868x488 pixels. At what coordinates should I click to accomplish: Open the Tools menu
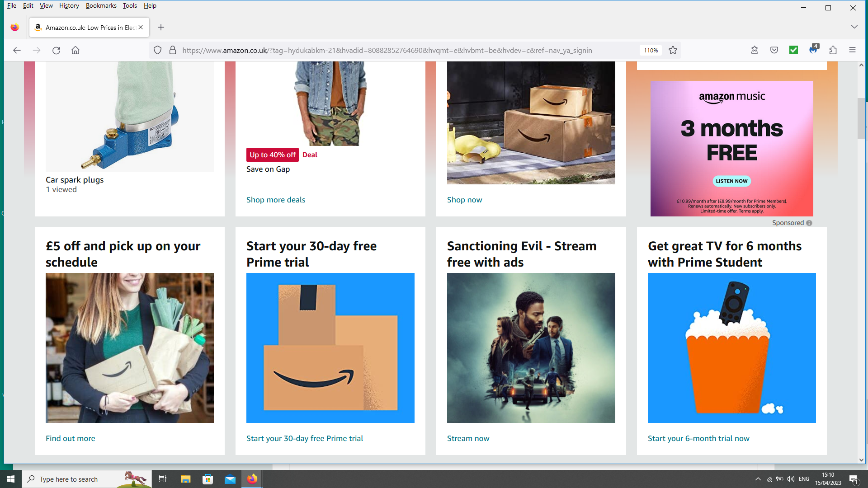click(130, 5)
